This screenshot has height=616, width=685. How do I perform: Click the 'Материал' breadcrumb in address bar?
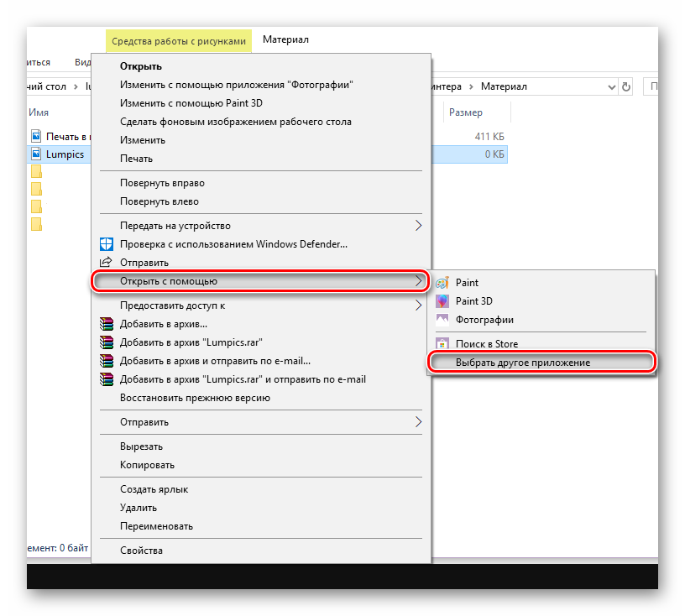pos(504,86)
